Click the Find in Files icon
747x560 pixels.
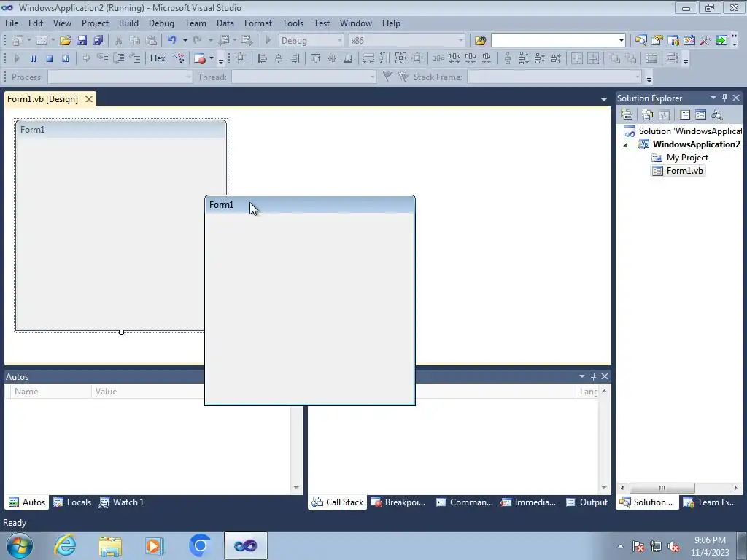(x=480, y=41)
